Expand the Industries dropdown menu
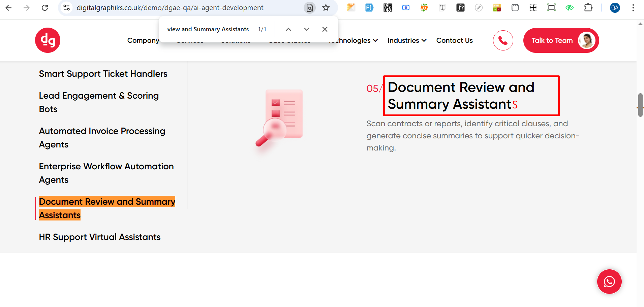 tap(407, 40)
